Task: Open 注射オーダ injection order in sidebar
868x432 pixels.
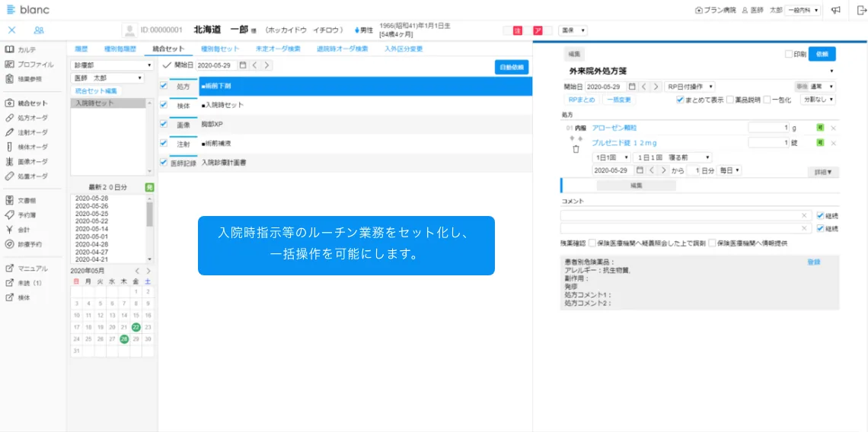Action: tap(26, 132)
